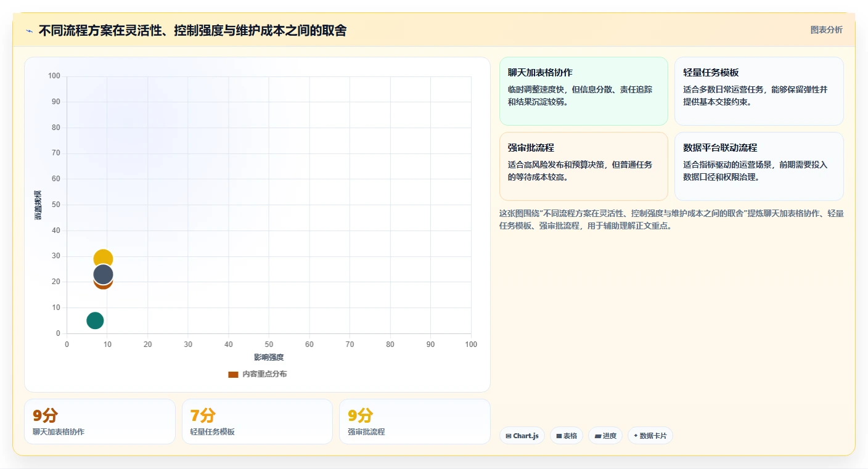Click the dark gray bubble on the chart
Viewport: 868px width, 469px height.
[x=103, y=274]
